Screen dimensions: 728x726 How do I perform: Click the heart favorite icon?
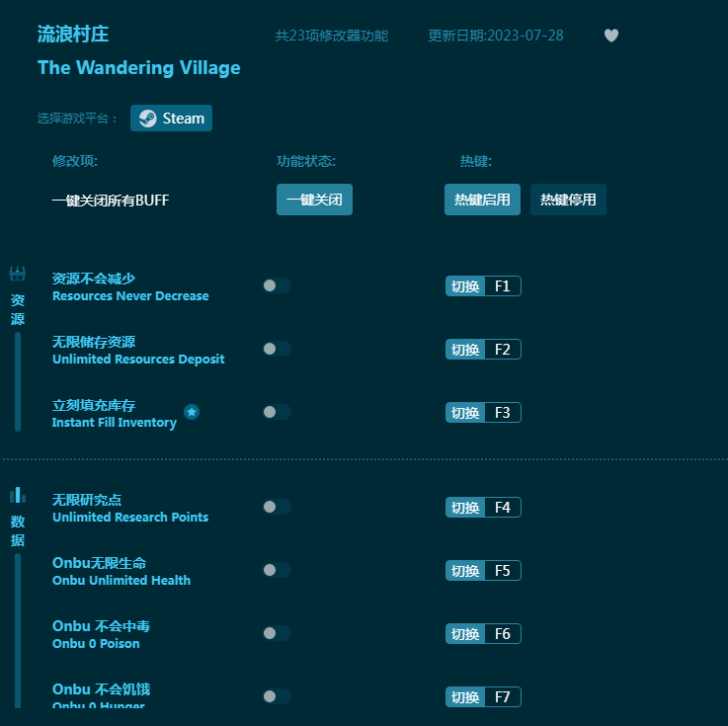click(x=611, y=36)
